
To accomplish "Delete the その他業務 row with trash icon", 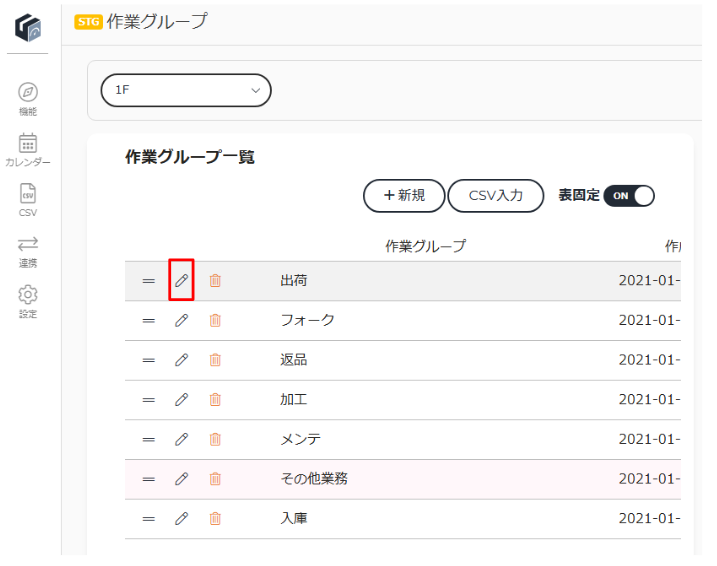I will pyautogui.click(x=215, y=479).
